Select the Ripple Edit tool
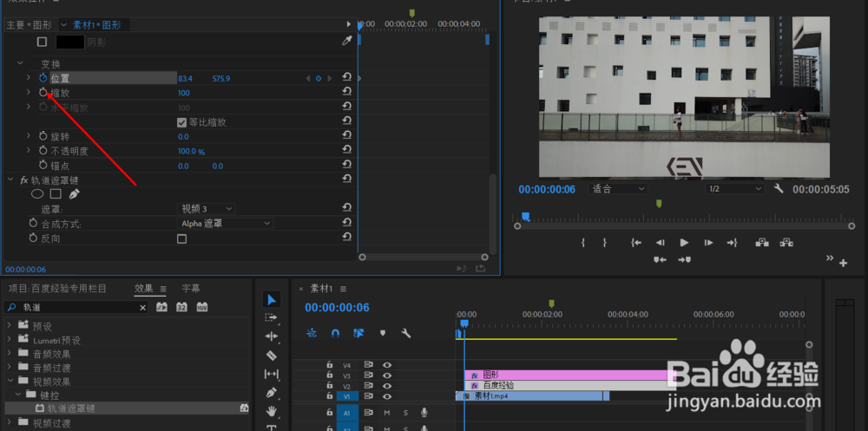868x431 pixels. pos(271,336)
